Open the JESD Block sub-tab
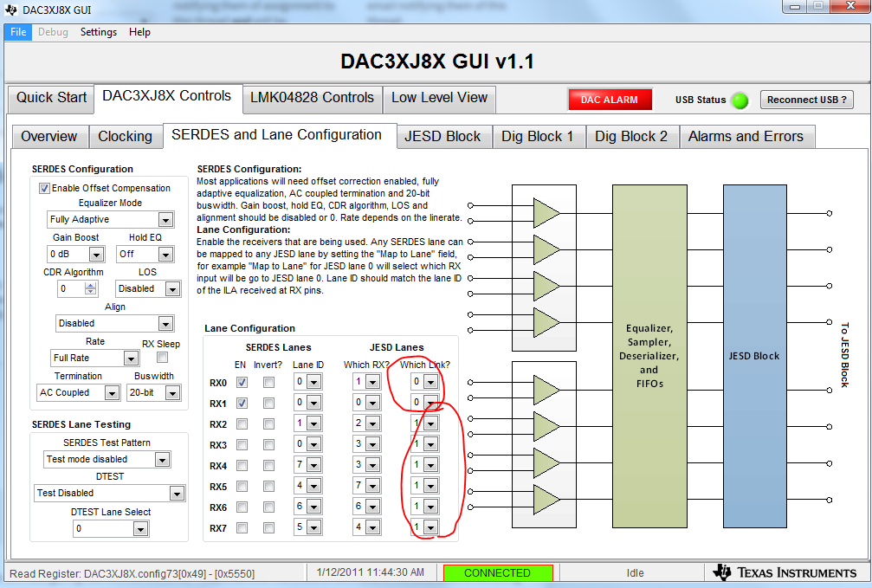 pyautogui.click(x=442, y=137)
